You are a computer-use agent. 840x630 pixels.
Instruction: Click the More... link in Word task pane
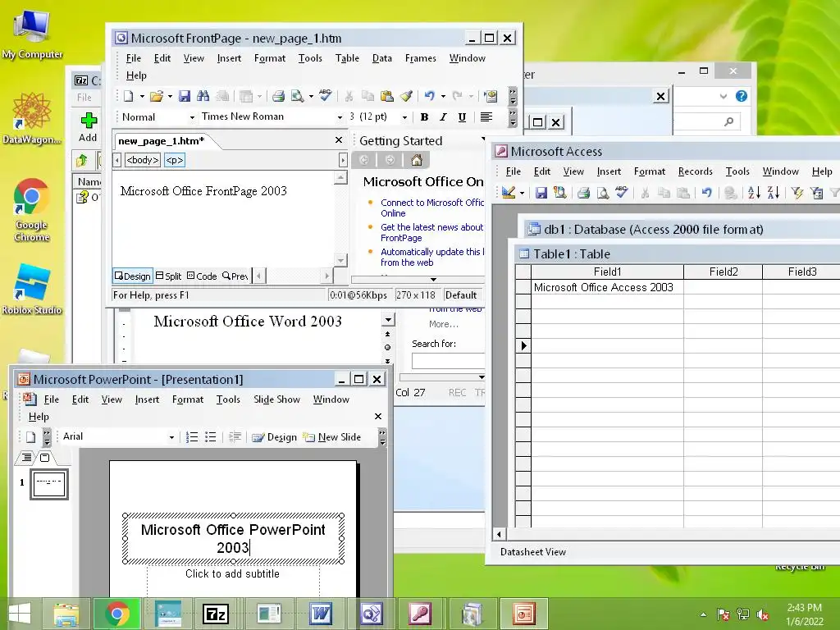click(x=444, y=324)
